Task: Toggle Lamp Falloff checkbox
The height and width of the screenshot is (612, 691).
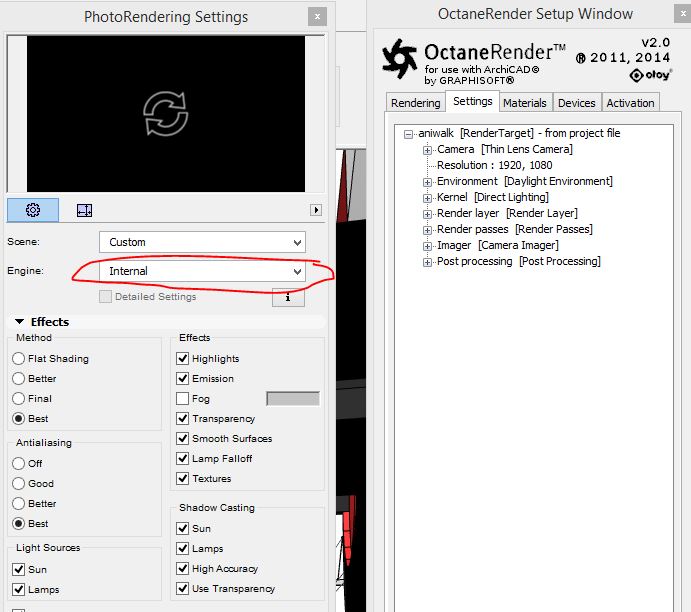Action: 182,458
